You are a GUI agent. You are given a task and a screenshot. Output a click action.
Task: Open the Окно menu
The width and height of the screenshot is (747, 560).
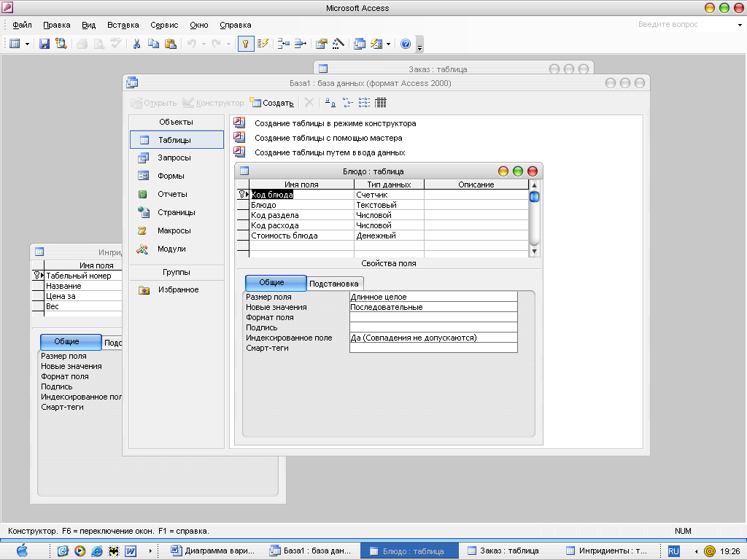point(199,25)
